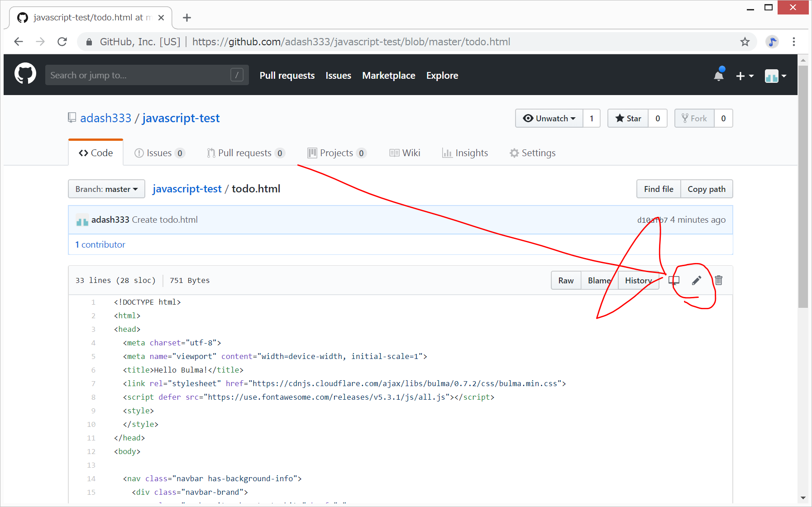The image size is (812, 507).
Task: Switch to the Issues tab
Action: (159, 153)
